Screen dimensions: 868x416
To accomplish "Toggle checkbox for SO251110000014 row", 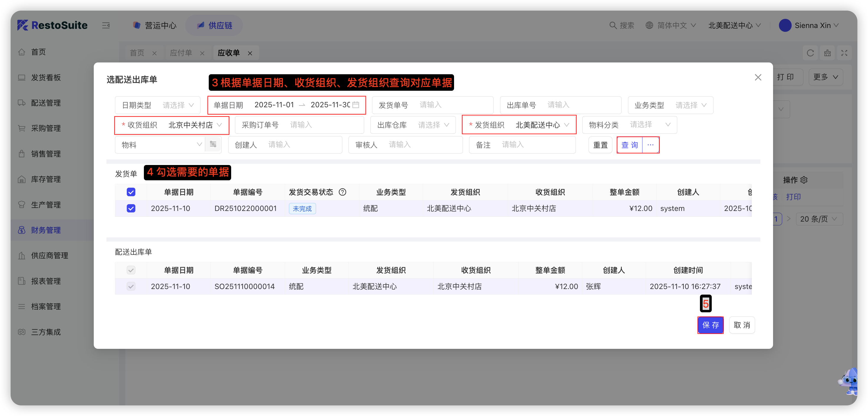I will point(131,286).
